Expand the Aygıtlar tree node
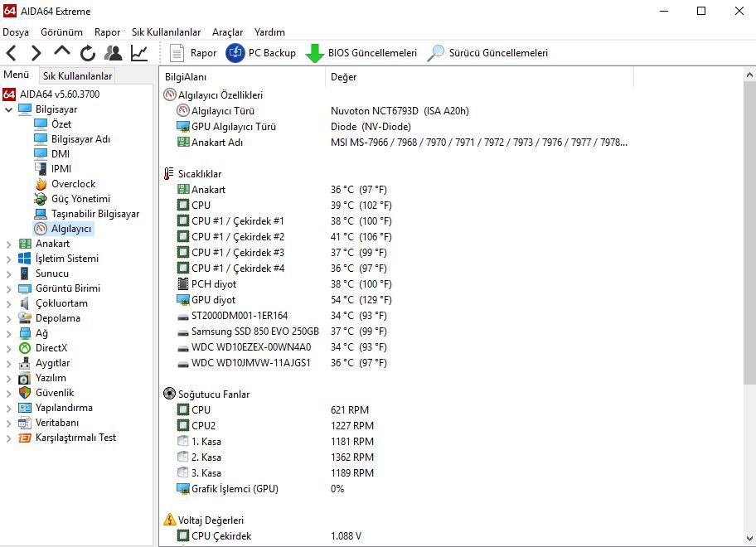 coord(8,363)
